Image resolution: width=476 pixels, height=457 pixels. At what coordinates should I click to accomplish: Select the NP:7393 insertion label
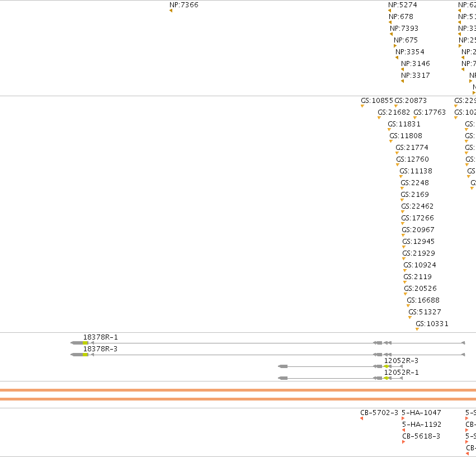[404, 28]
